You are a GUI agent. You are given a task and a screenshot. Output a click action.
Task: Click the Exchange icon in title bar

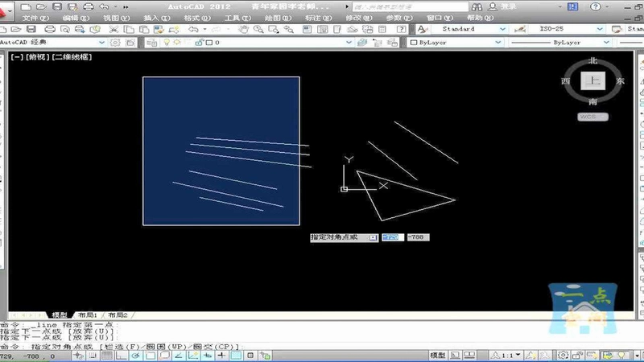click(x=572, y=6)
